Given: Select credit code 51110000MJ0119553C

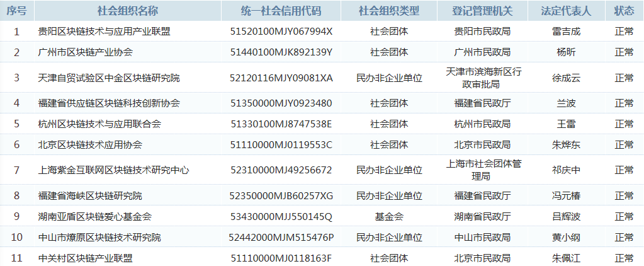Looking at the screenshot, I should [281, 145].
